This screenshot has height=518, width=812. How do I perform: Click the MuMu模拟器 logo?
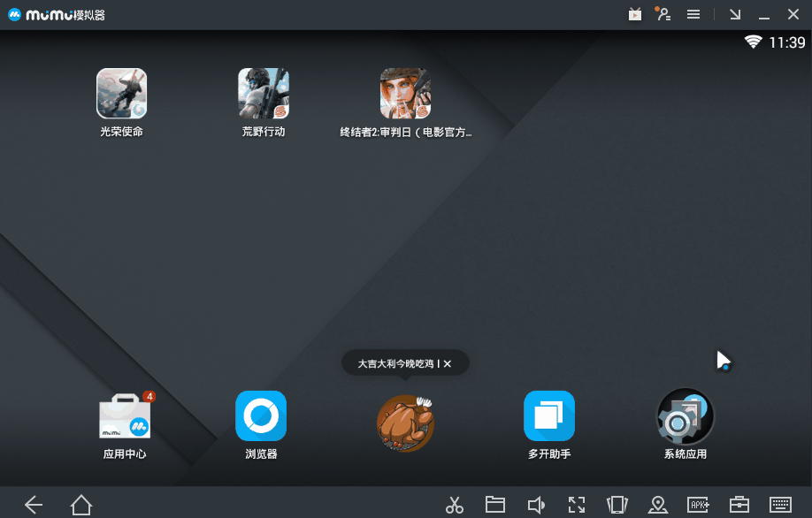(57, 14)
